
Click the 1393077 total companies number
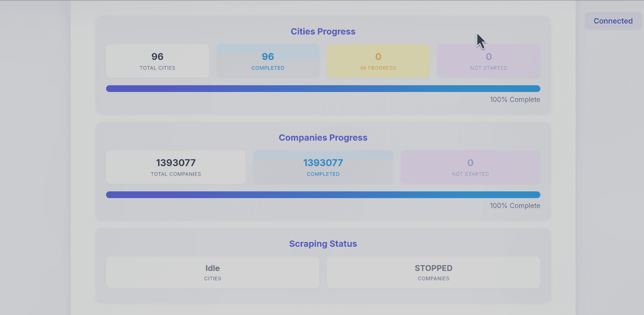point(175,163)
